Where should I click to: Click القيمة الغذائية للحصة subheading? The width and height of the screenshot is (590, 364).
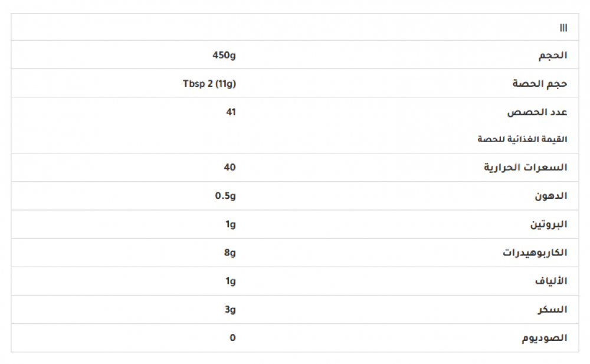(x=522, y=140)
